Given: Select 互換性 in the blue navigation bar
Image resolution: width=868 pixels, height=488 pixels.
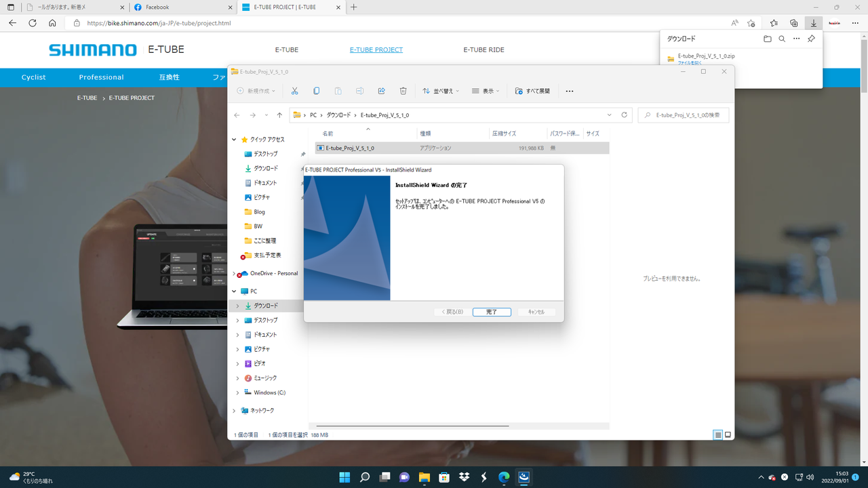Looking at the screenshot, I should pos(170,77).
